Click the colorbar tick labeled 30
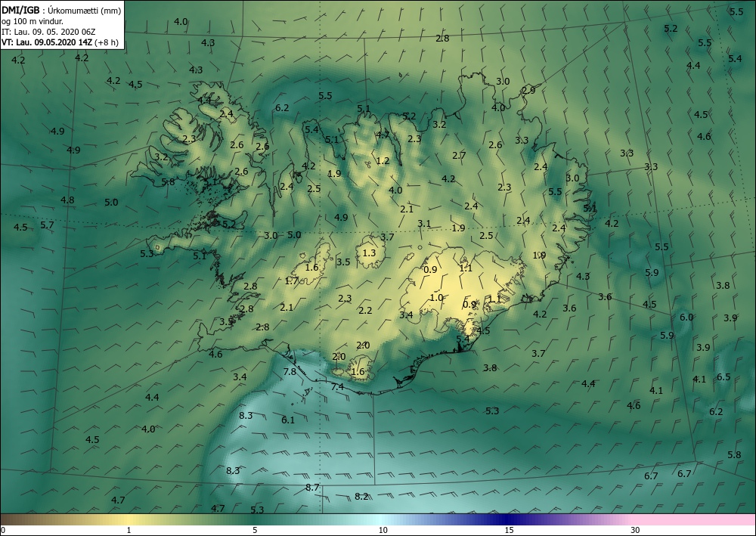 (636, 531)
